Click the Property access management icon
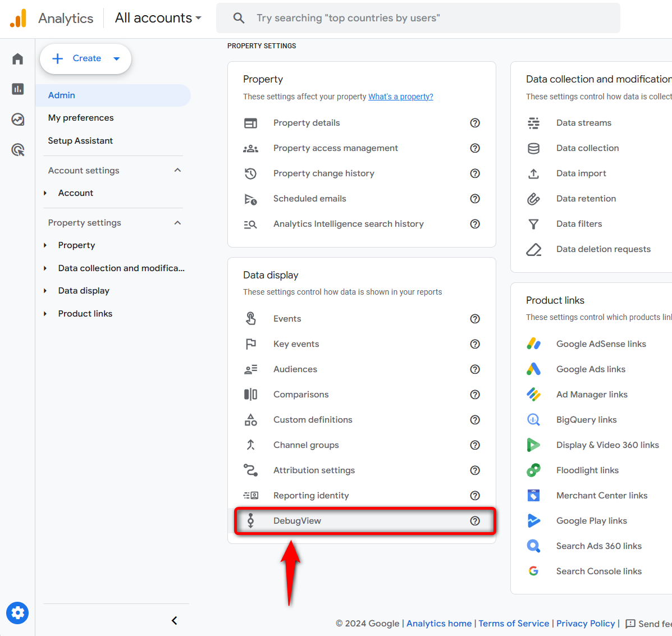Screen dimensions: 672x636 251,148
